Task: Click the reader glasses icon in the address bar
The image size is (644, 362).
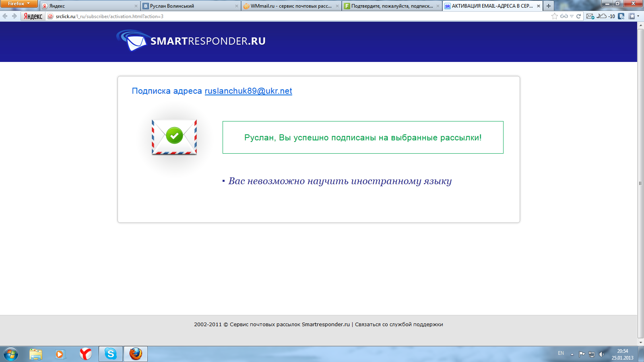Action: tap(564, 16)
